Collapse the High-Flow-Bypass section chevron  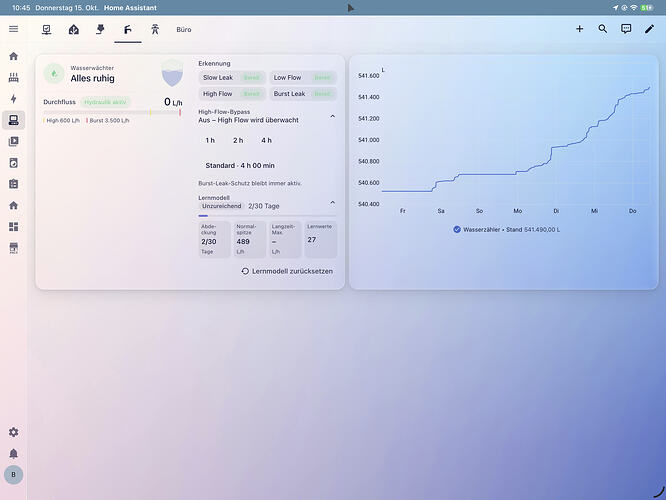(333, 116)
